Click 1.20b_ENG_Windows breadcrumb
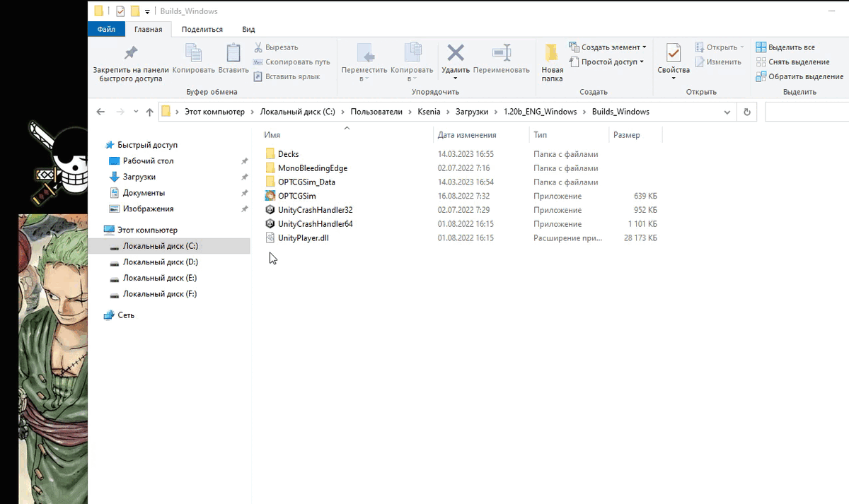The height and width of the screenshot is (504, 849). pyautogui.click(x=540, y=112)
